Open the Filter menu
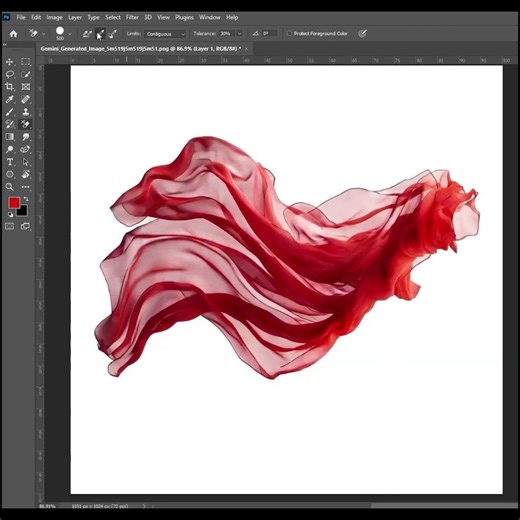Viewport: 520px width, 520px height. pyautogui.click(x=132, y=17)
